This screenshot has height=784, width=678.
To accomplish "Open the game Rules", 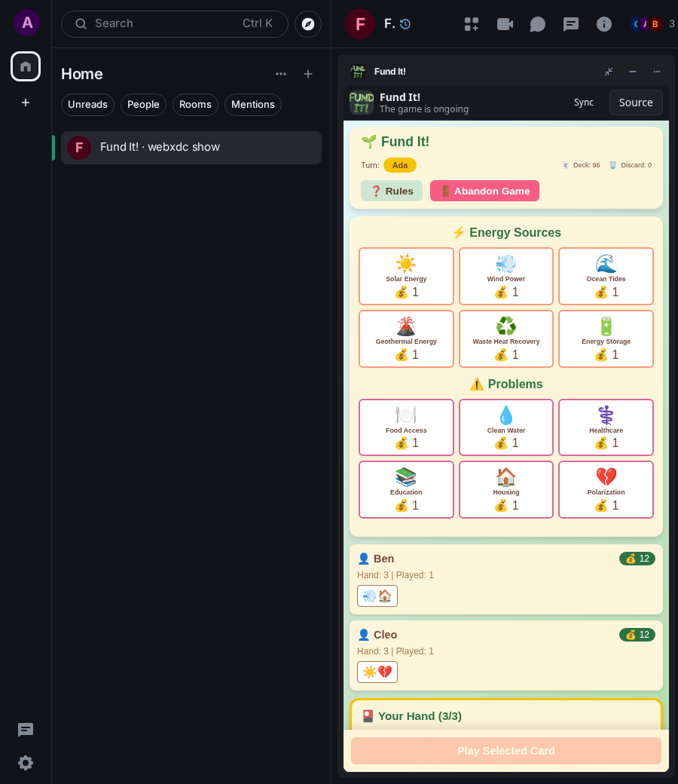I will click(x=392, y=191).
